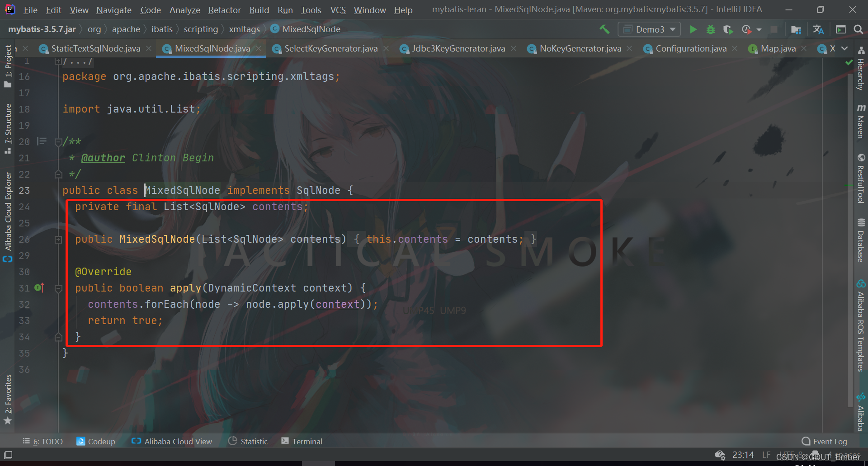Open Alibaba Cloud Explorer panel
Screen dimensions: 868x466
pyautogui.click(x=8, y=217)
